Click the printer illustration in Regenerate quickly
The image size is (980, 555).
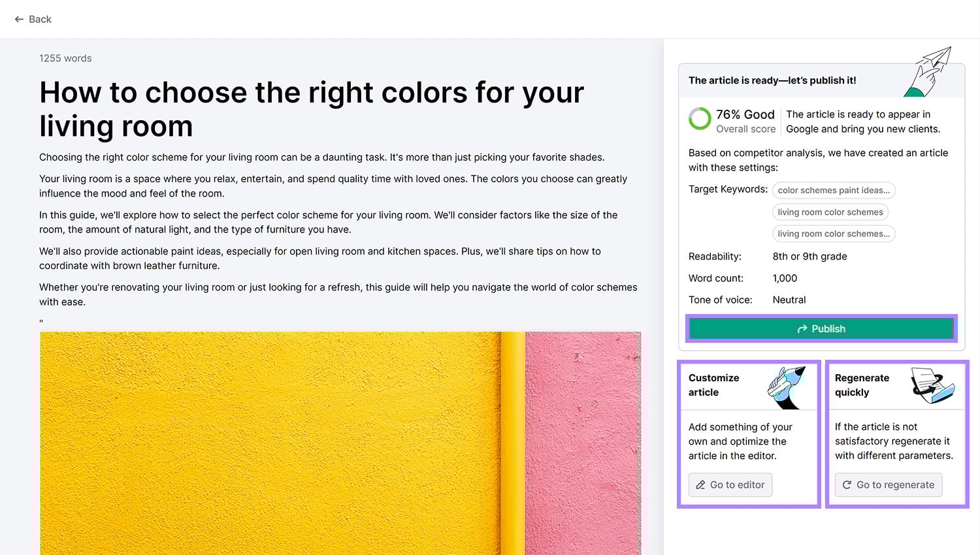[933, 385]
